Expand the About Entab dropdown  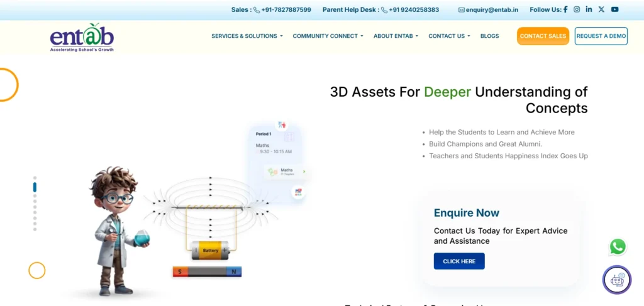396,36
